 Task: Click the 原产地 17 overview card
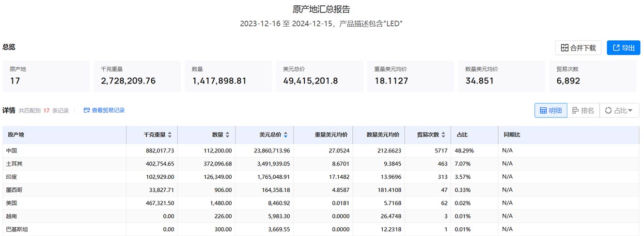pyautogui.click(x=46, y=76)
